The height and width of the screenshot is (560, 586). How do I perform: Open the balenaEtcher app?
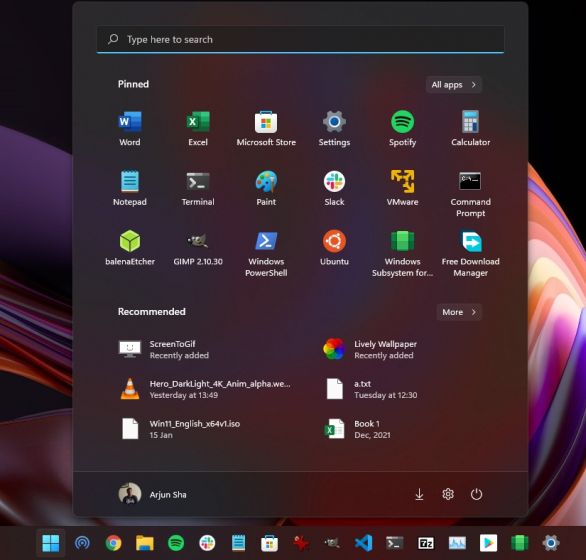[x=130, y=248]
